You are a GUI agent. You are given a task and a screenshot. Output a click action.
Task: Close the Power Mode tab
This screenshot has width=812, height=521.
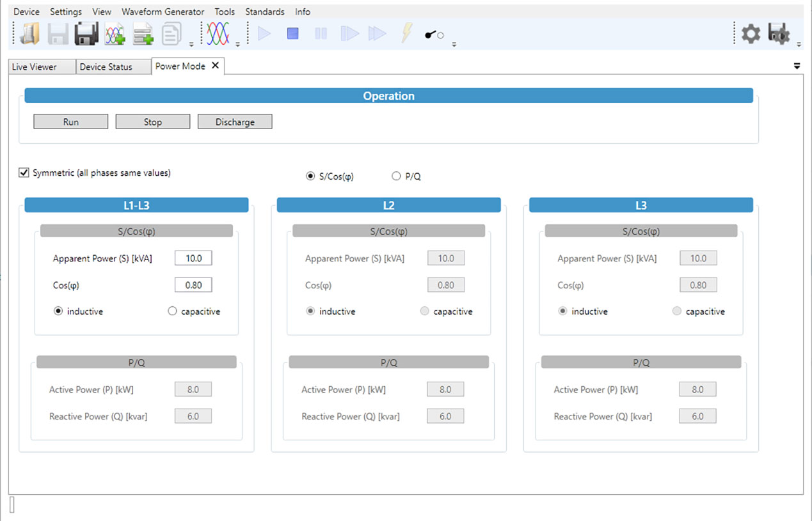point(215,65)
